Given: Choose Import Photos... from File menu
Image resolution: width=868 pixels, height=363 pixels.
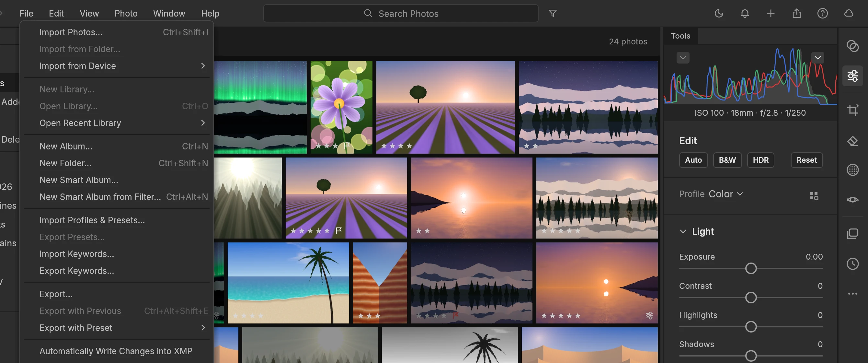Looking at the screenshot, I should (x=117, y=32).
